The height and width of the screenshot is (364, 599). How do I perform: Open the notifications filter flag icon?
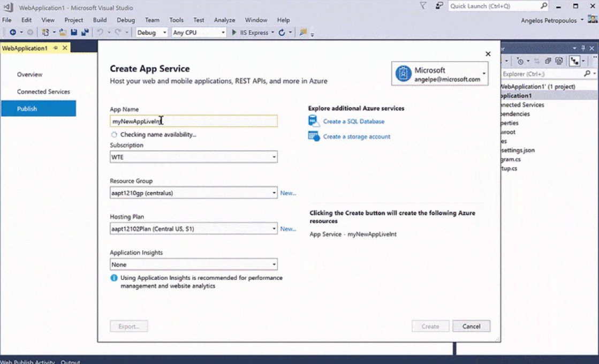[423, 6]
